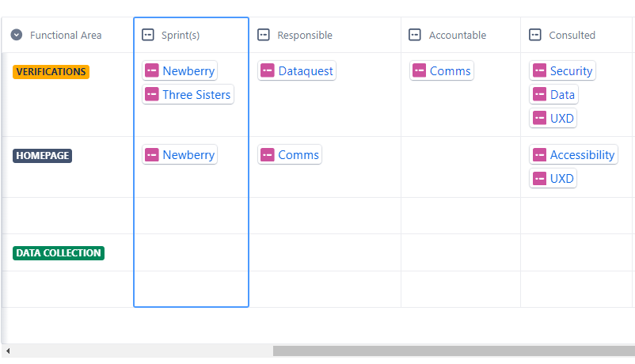Expand the Functional Area column dropdown
Viewport: 635px width, 364px height.
tap(16, 35)
